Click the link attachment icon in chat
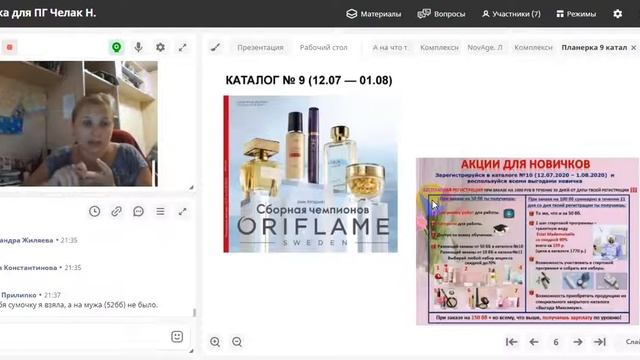 coord(116,211)
